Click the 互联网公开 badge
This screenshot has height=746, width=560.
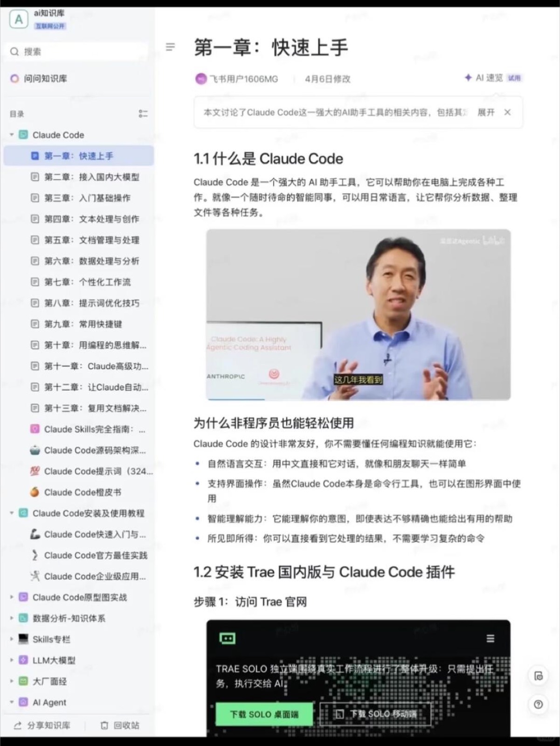pos(50,26)
